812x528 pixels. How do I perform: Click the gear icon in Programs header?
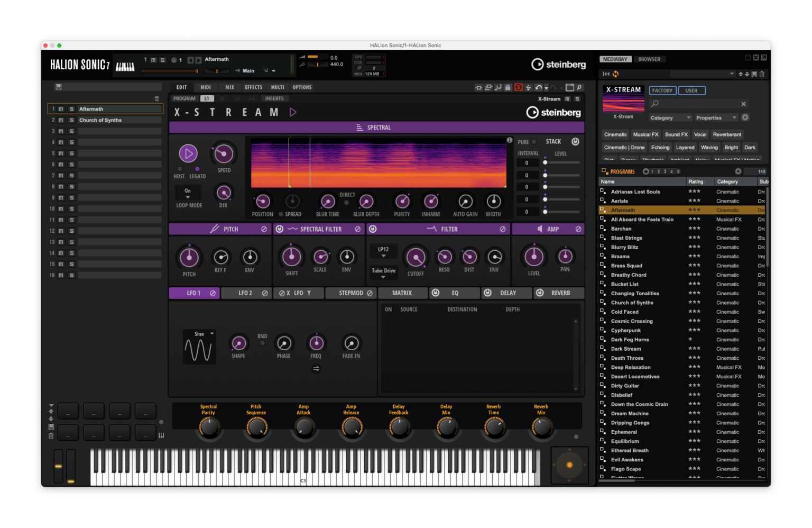[x=738, y=171]
